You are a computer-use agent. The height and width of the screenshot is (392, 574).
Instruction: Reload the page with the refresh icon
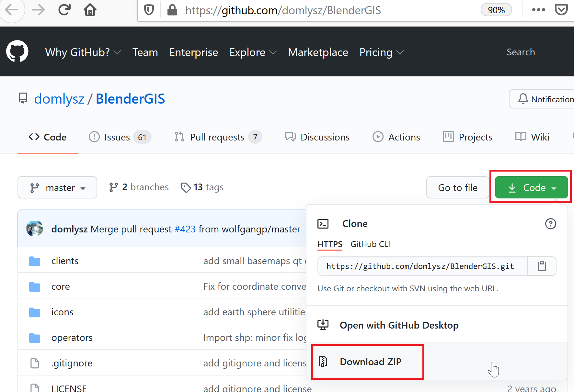tap(64, 10)
